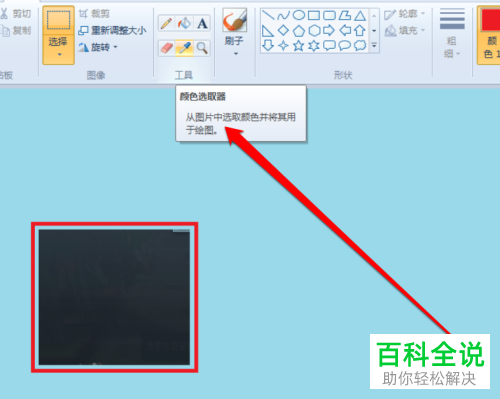Select the Fill with color bucket tool
Viewport: 500px width, 399px height.
pyautogui.click(x=184, y=23)
